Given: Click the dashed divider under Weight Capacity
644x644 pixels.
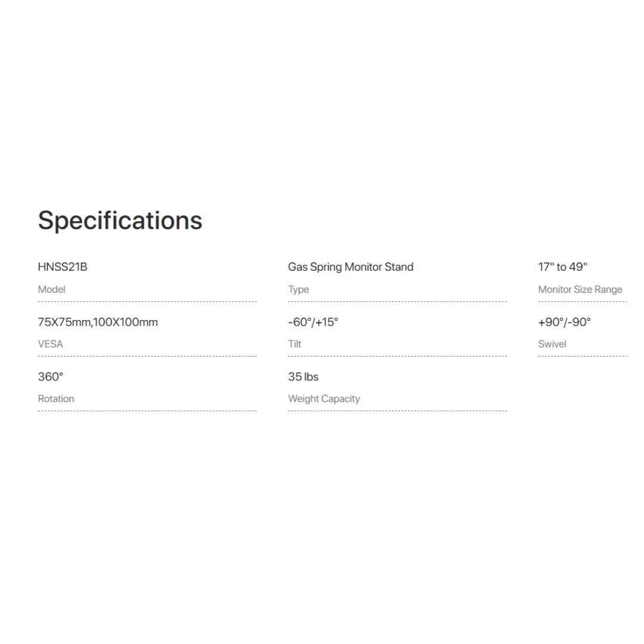Looking at the screenshot, I should pos(397,411).
